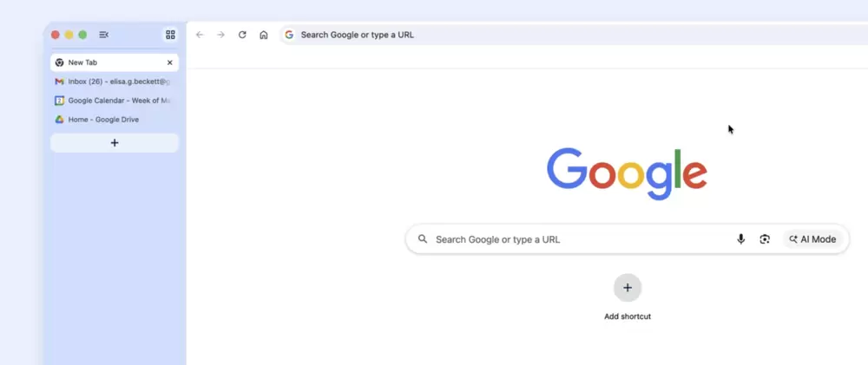The image size is (868, 365).
Task: Close the New Tab tab
Action: click(x=169, y=62)
